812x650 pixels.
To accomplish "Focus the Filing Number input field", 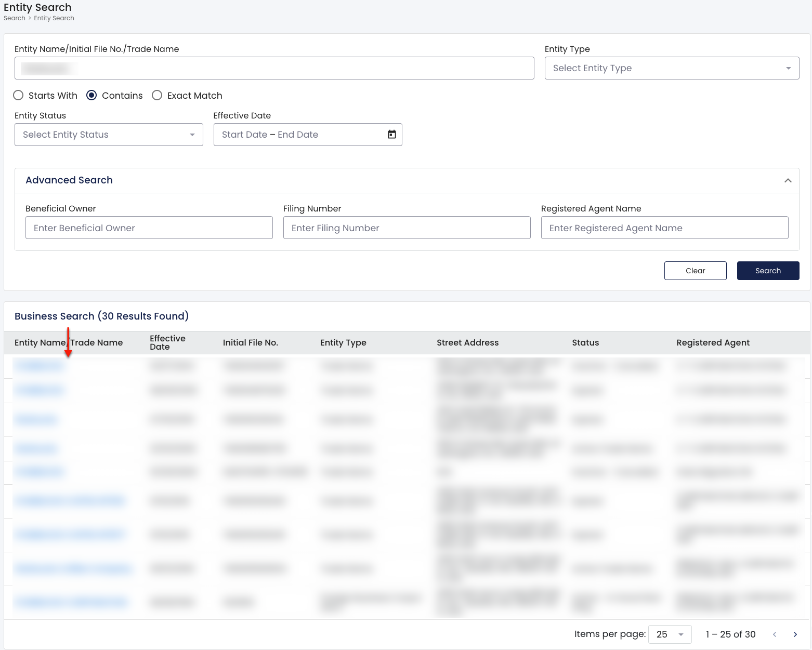I will click(x=407, y=228).
